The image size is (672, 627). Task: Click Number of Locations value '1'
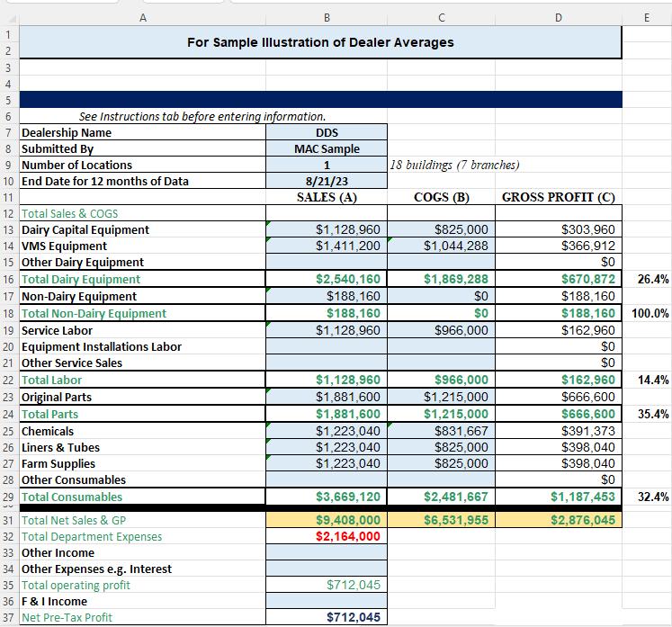coord(327,165)
